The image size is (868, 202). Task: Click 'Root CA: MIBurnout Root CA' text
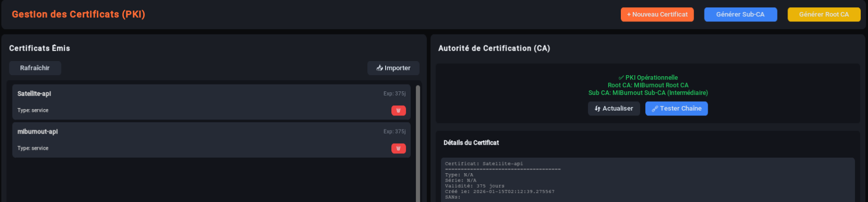648,85
